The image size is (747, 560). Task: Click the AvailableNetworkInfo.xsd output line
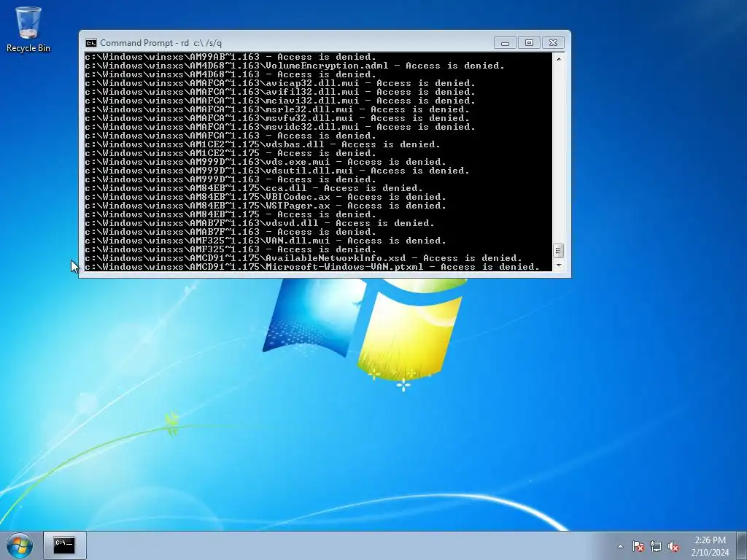click(303, 258)
